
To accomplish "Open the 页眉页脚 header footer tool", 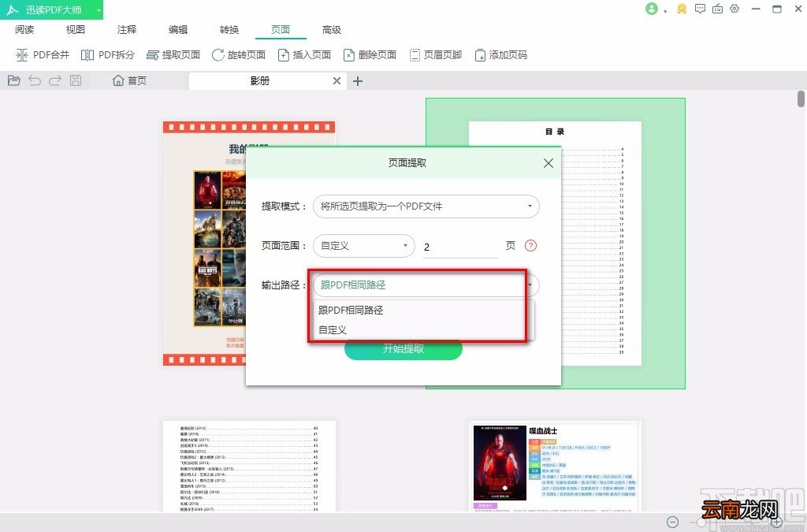I will pos(435,55).
